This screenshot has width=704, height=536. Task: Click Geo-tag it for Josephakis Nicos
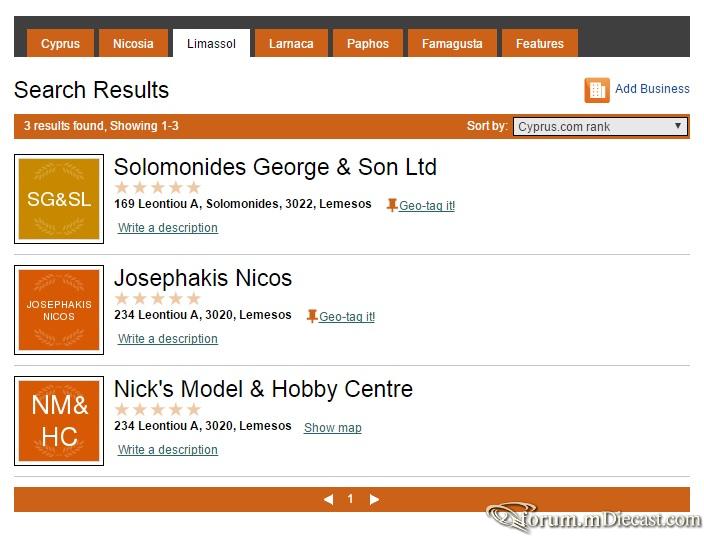347,316
